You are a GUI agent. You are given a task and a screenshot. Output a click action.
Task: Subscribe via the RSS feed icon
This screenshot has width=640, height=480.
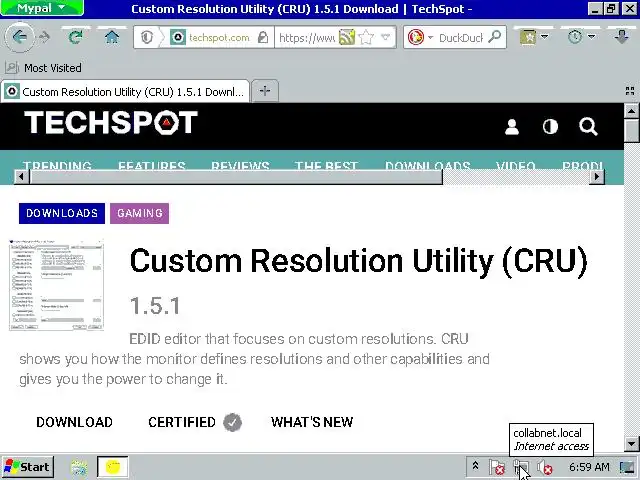(347, 38)
